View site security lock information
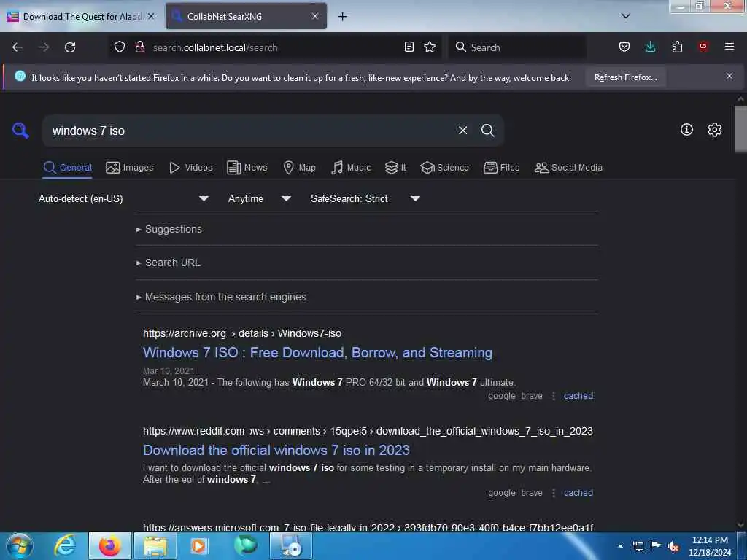The image size is (747, 560). pos(140,47)
